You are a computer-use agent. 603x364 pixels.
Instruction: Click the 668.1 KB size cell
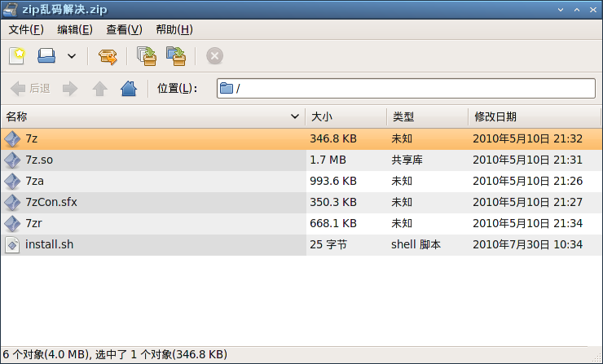tap(333, 223)
